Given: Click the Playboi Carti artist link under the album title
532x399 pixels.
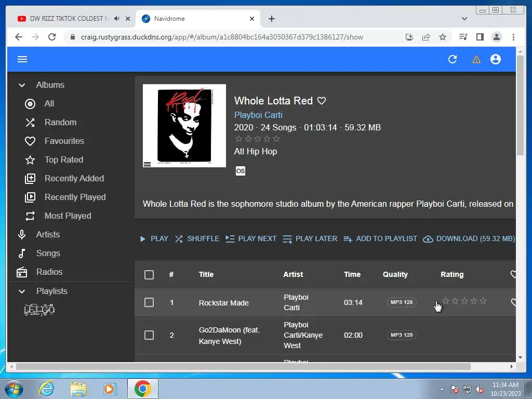Looking at the screenshot, I should pyautogui.click(x=258, y=115).
